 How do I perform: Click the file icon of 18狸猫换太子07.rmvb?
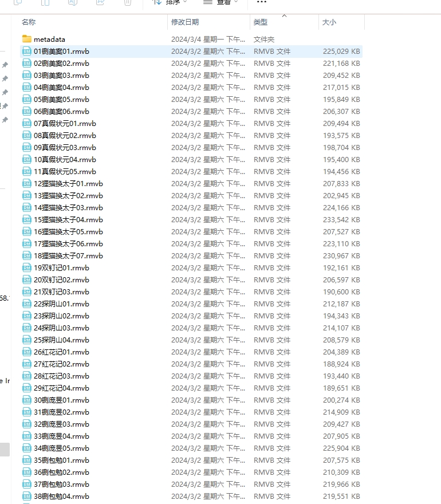pyautogui.click(x=27, y=256)
